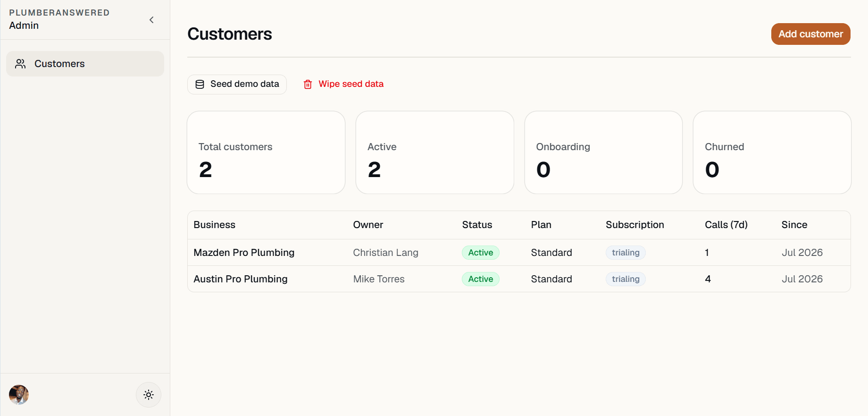868x416 pixels.
Task: Toggle the light/dark theme sun button
Action: 149,395
